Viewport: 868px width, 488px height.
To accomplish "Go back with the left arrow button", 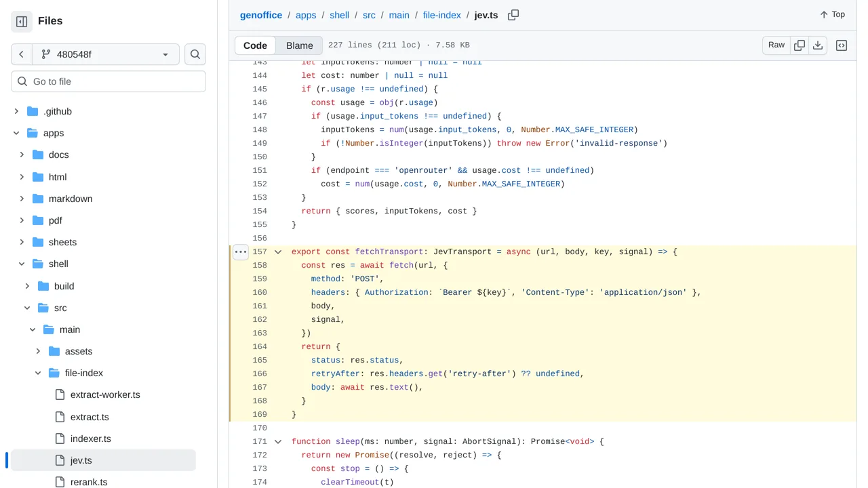I will pos(22,54).
